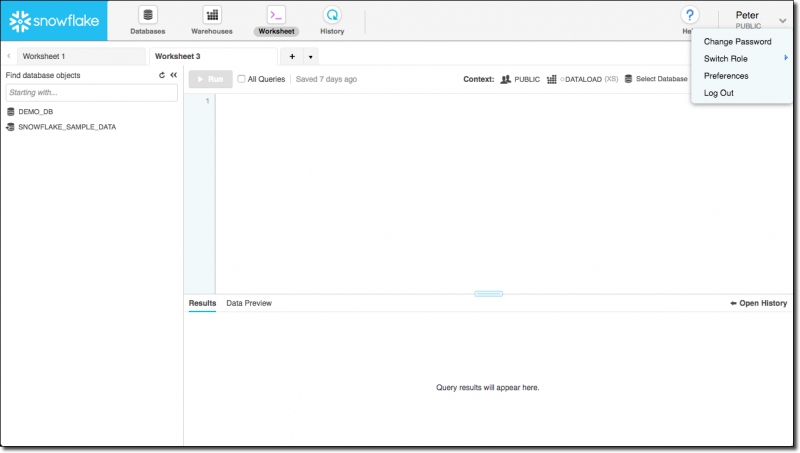800x453 pixels.
Task: Select the Worksheet 3 tab
Action: tap(213, 56)
